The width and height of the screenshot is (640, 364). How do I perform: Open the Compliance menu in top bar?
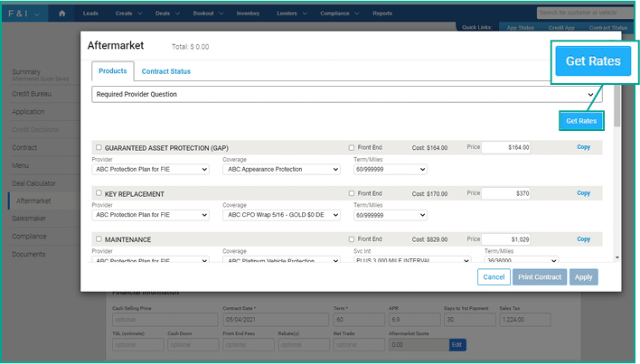tap(340, 13)
